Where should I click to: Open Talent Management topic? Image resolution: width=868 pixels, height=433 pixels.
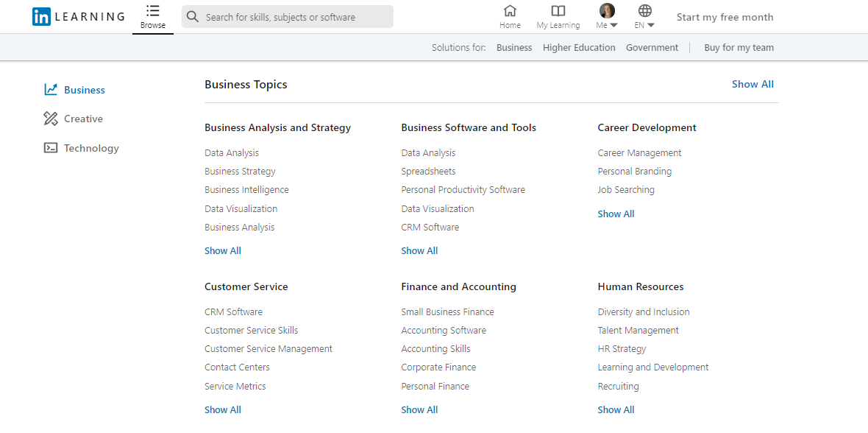[638, 331]
